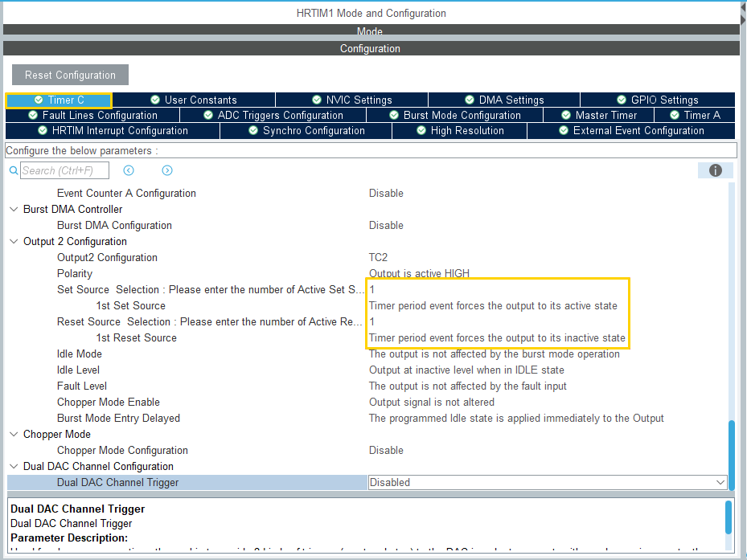The height and width of the screenshot is (560, 747).
Task: Collapse the Chopper Mode section
Action: (14, 435)
